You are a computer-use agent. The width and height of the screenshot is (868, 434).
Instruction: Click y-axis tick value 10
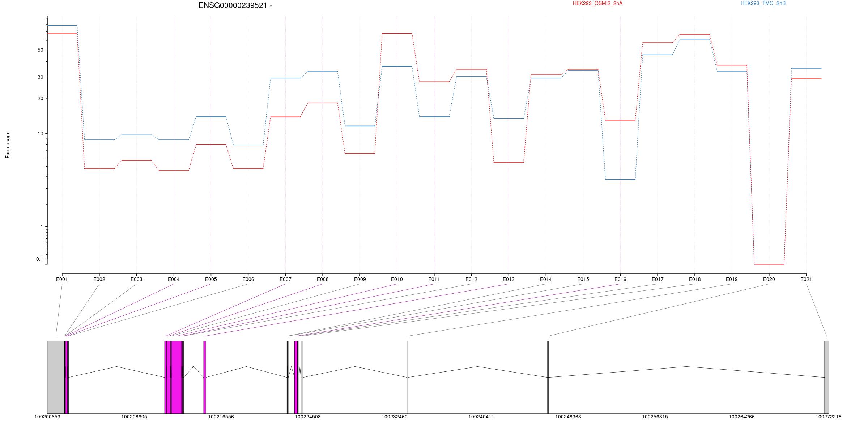41,133
